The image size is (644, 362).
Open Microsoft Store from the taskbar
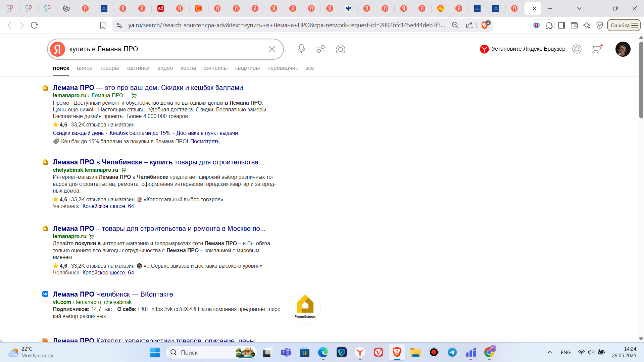[304, 352]
